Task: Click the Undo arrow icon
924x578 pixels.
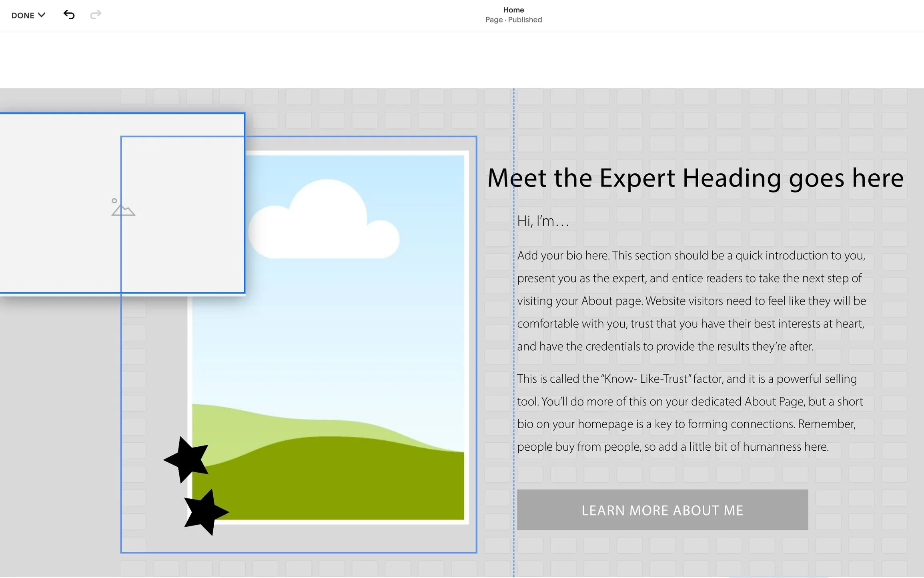Action: [x=69, y=15]
